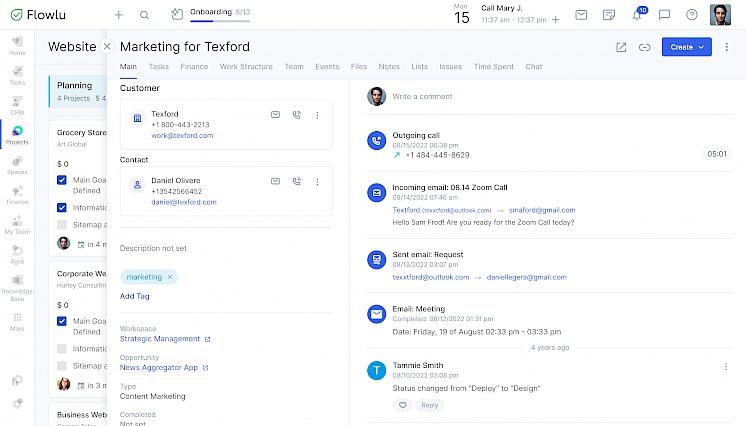Open Agile in left sidebar
Image resolution: width=746 pixels, height=426 pixels.
(x=17, y=255)
